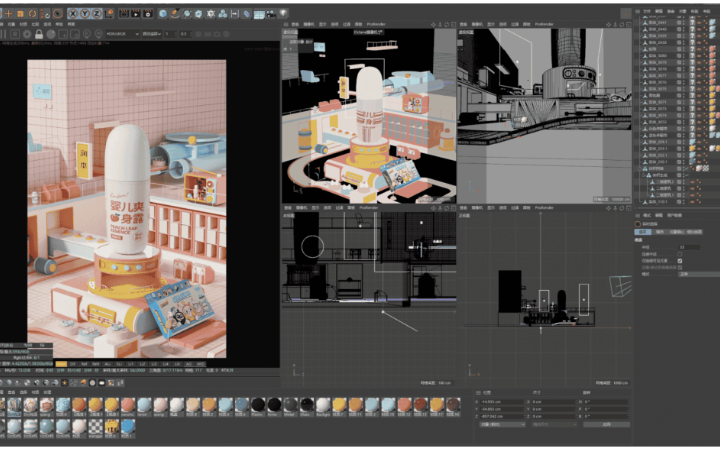Open the HDR/sRGB dropdown in Live Viewer
This screenshot has width=720, height=450.
click(x=122, y=34)
